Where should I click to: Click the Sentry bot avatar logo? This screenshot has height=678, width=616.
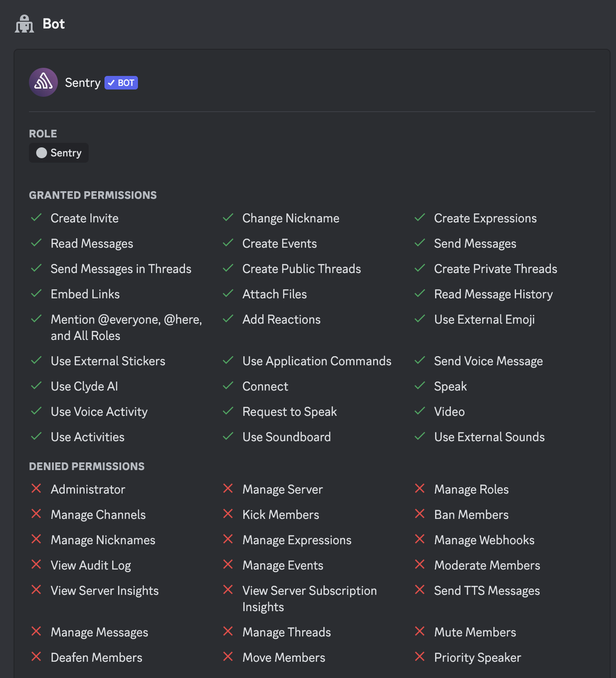43,82
